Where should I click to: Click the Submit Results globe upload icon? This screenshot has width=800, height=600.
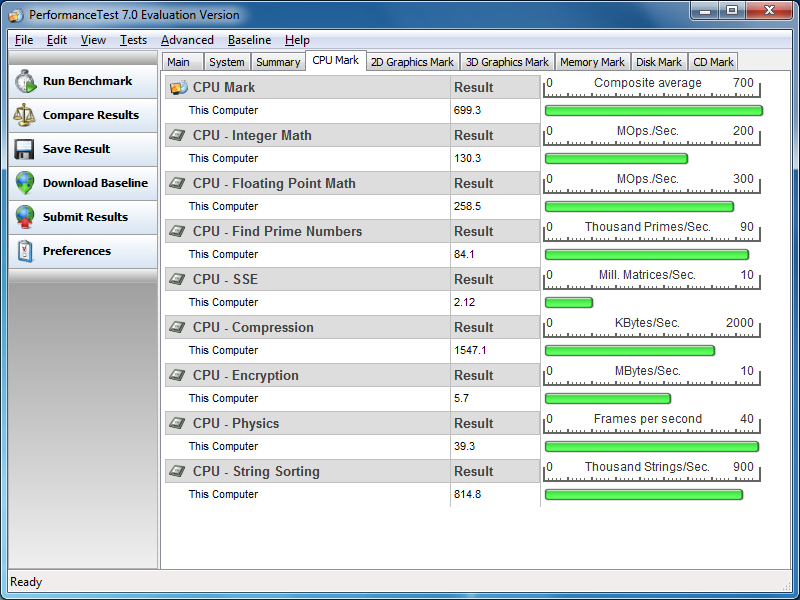coord(24,217)
